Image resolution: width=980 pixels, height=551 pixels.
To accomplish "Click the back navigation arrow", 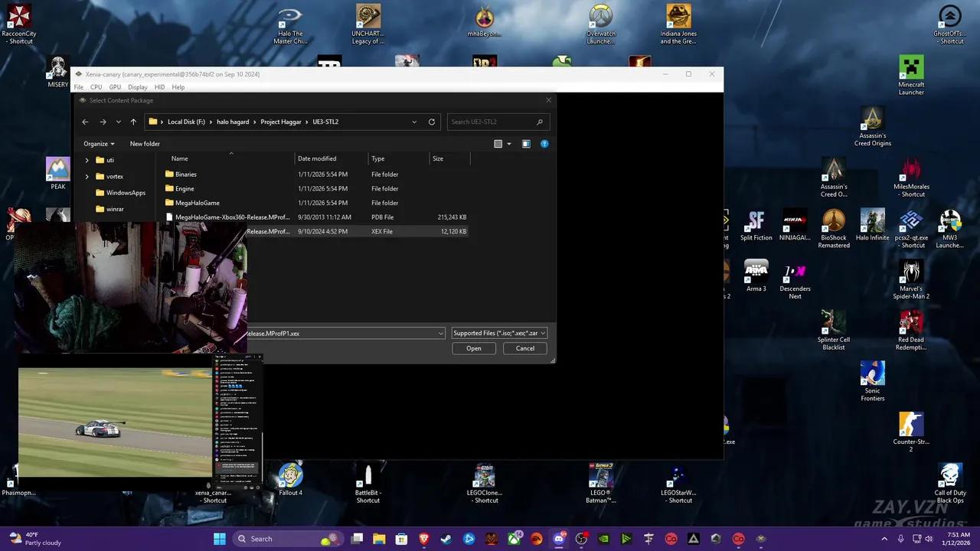I will click(x=85, y=122).
